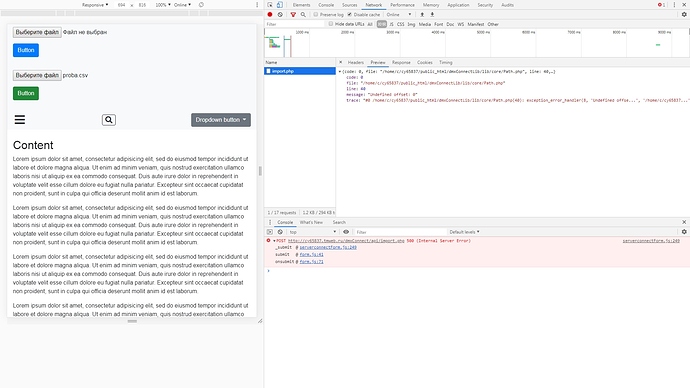690x388 pixels.
Task: Open DevTools three-dot customize menu
Action: click(x=674, y=5)
